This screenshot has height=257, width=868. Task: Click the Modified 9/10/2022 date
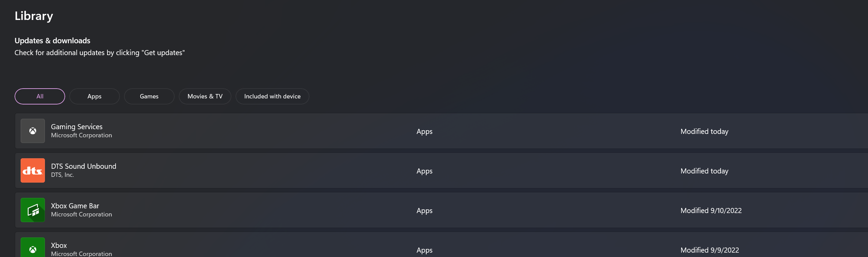[x=711, y=210]
